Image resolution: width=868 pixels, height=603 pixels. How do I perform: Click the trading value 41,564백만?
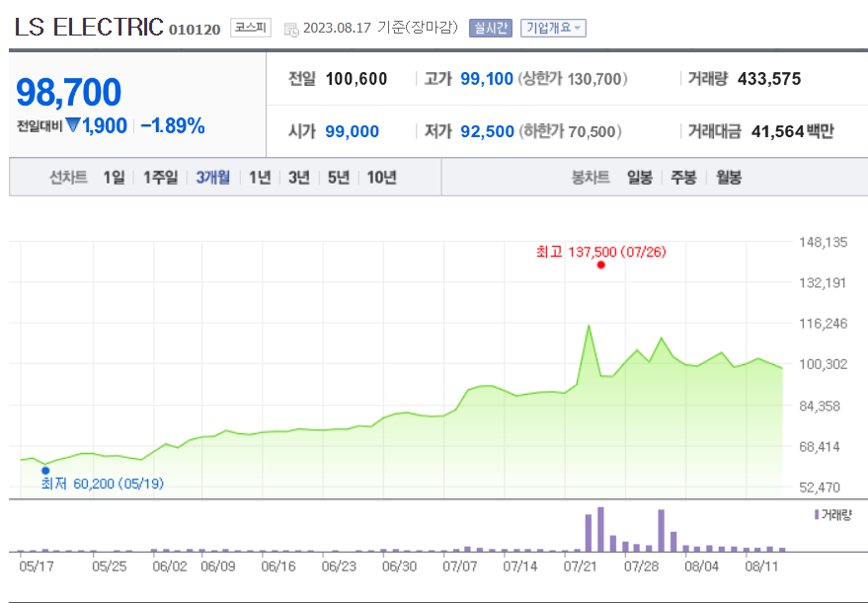click(792, 131)
